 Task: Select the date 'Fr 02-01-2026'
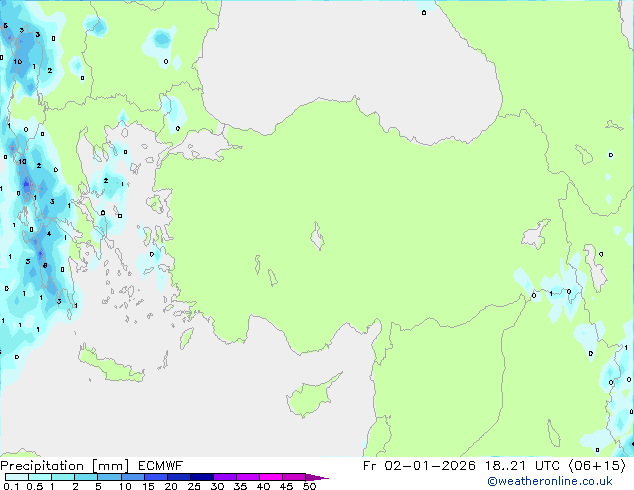419,465
